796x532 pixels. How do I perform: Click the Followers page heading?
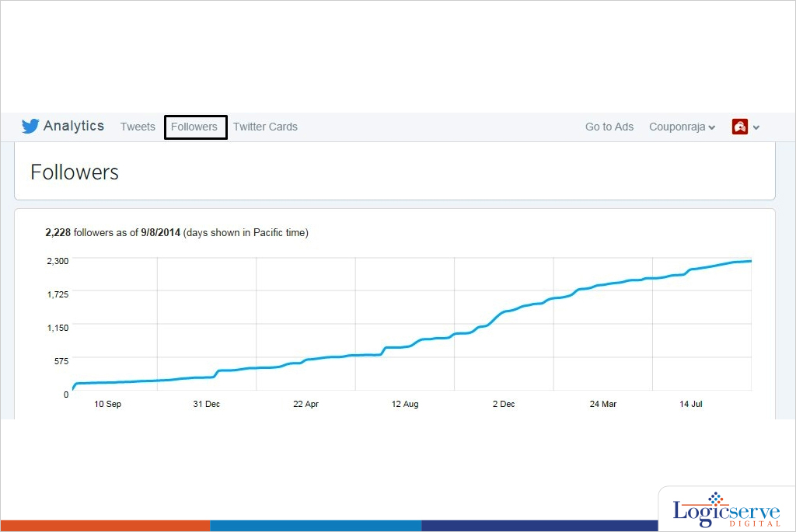pyautogui.click(x=75, y=172)
